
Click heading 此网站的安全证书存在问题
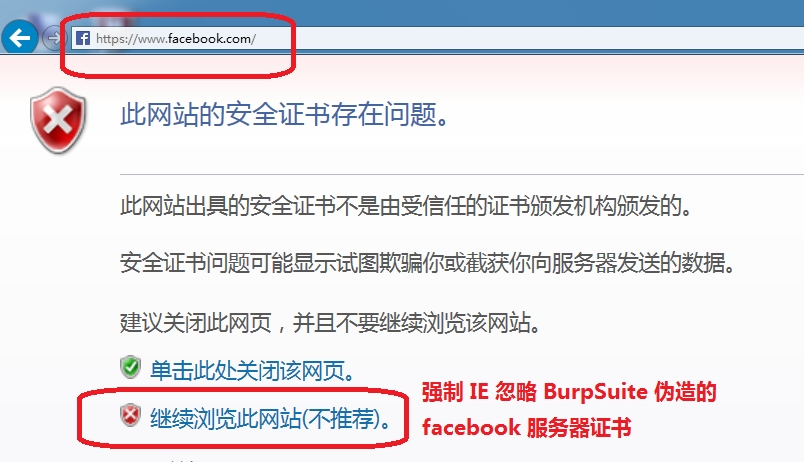click(x=285, y=114)
